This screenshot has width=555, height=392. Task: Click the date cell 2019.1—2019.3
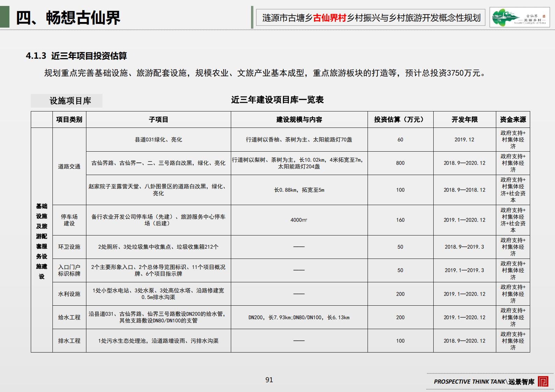coord(464,270)
